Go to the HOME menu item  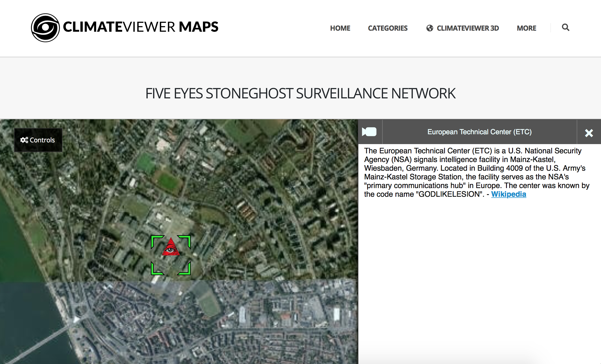(x=340, y=28)
